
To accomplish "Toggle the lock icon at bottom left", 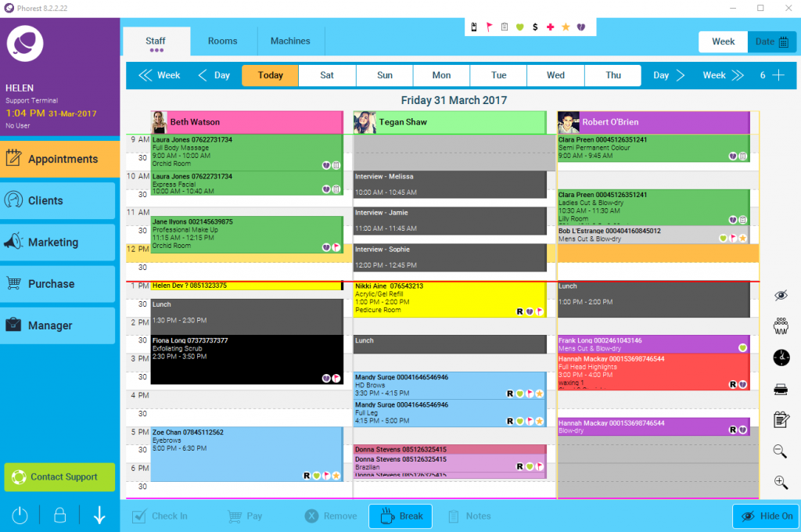I will coord(59,516).
